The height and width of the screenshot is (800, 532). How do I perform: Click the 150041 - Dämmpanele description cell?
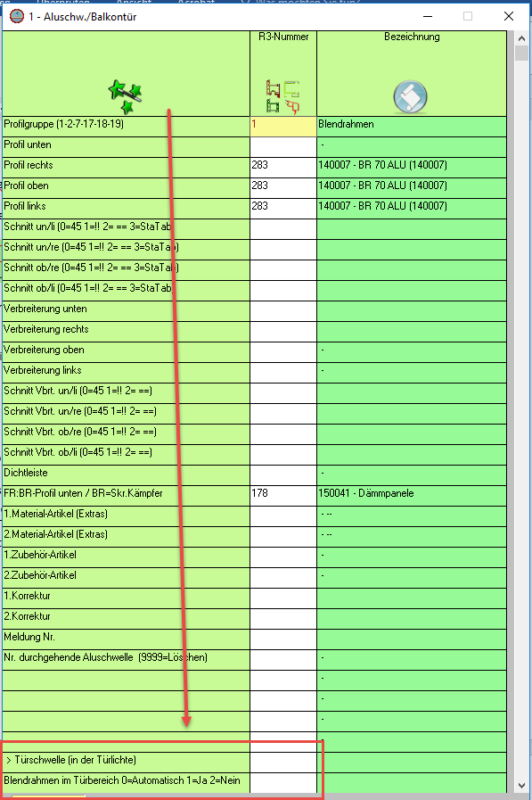(412, 495)
